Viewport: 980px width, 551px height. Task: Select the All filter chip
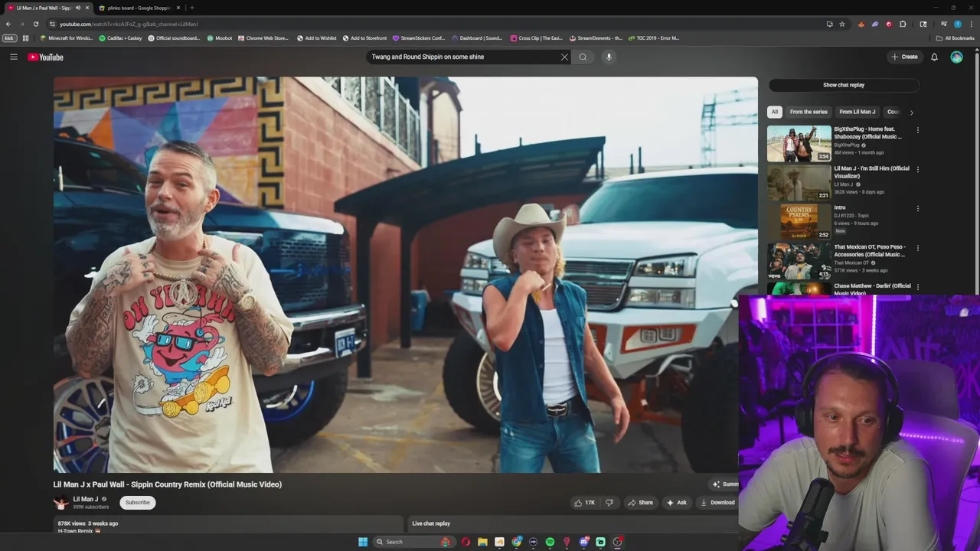pos(774,112)
